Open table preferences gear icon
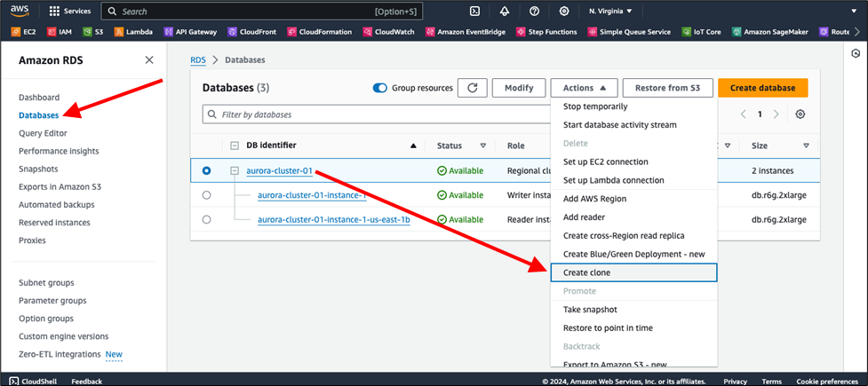The image size is (868, 386). (x=800, y=114)
